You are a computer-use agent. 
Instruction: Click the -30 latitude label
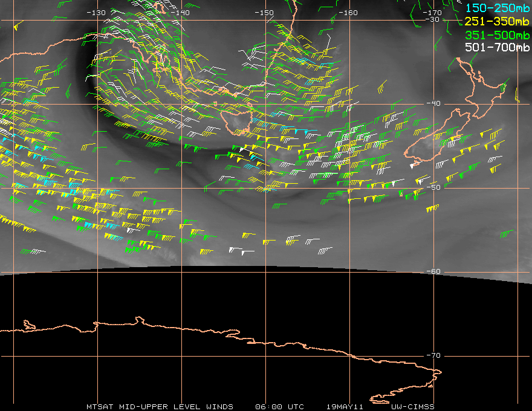(x=432, y=19)
